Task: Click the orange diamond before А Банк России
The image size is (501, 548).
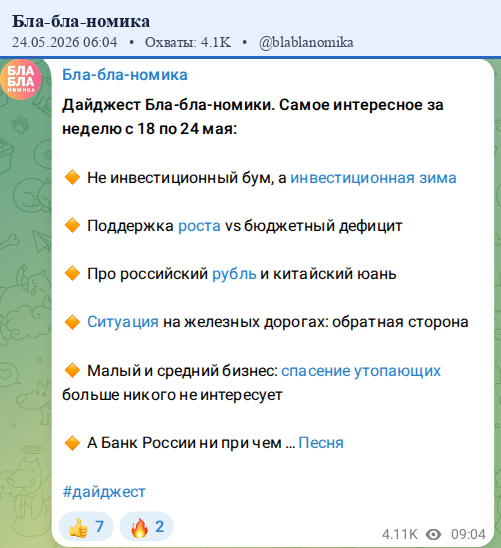Action: [72, 443]
